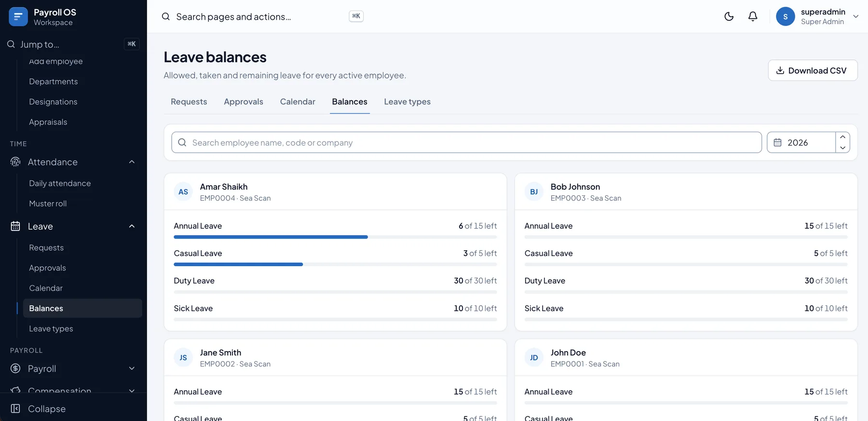
Task: Click the calendar icon in year field
Action: click(x=777, y=142)
